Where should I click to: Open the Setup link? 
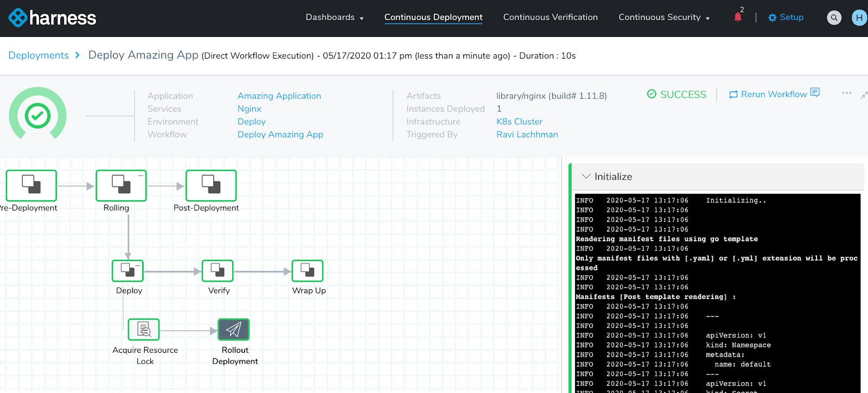(x=792, y=17)
